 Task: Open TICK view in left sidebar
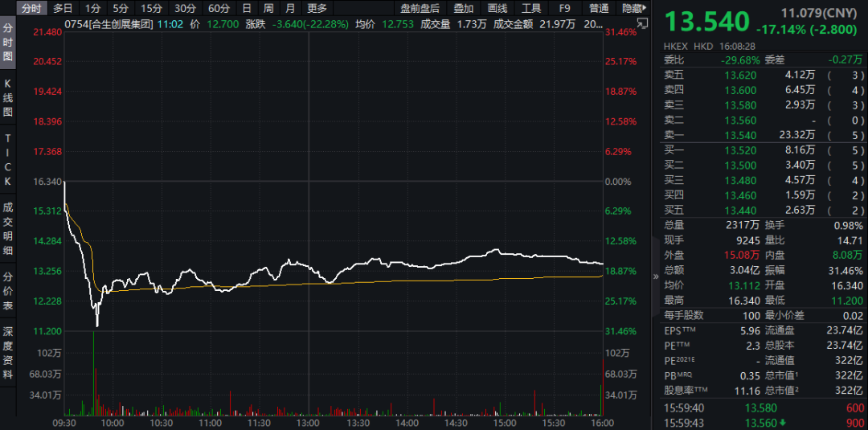coord(8,159)
